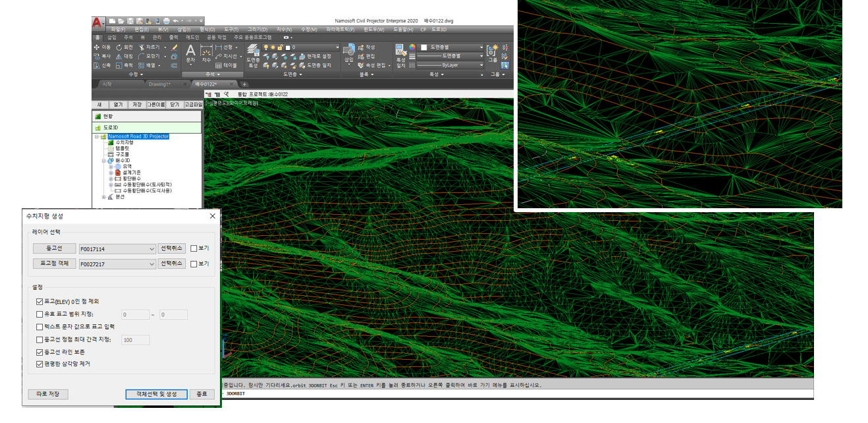Collapse the 배수3D tree node
The image size is (868, 423).
coord(104,160)
